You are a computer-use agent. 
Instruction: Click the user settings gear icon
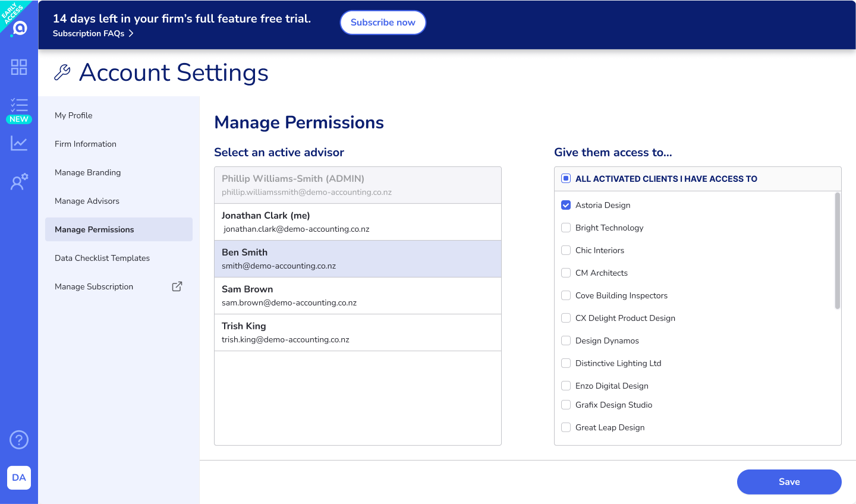19,182
